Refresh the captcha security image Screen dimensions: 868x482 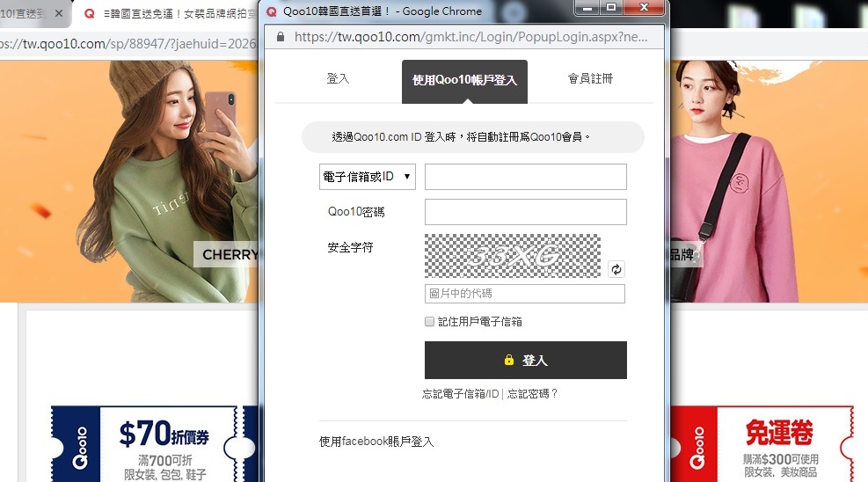tap(616, 269)
